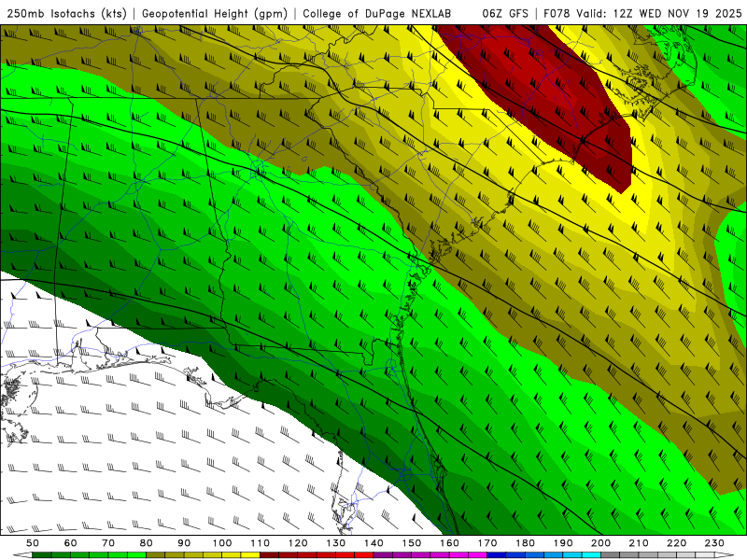Viewport: 747px width, 560px height.
Task: Click the 90 knots legend label
Action: (x=184, y=543)
